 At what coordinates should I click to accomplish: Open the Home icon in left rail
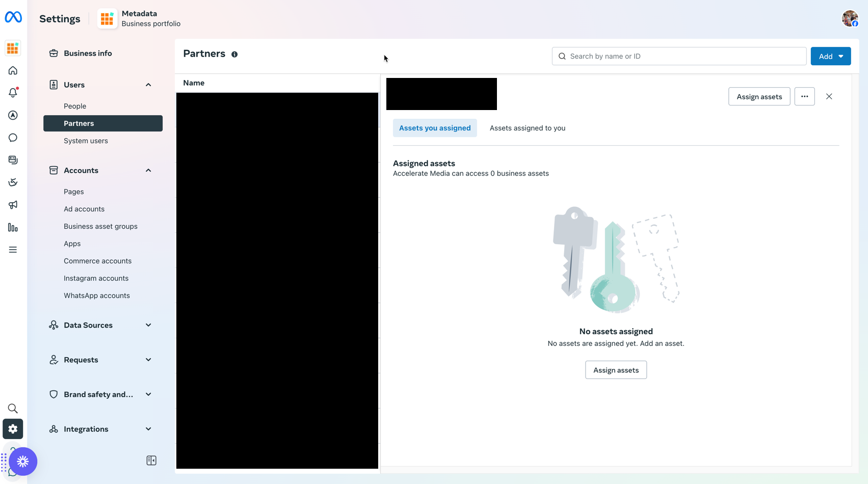13,70
